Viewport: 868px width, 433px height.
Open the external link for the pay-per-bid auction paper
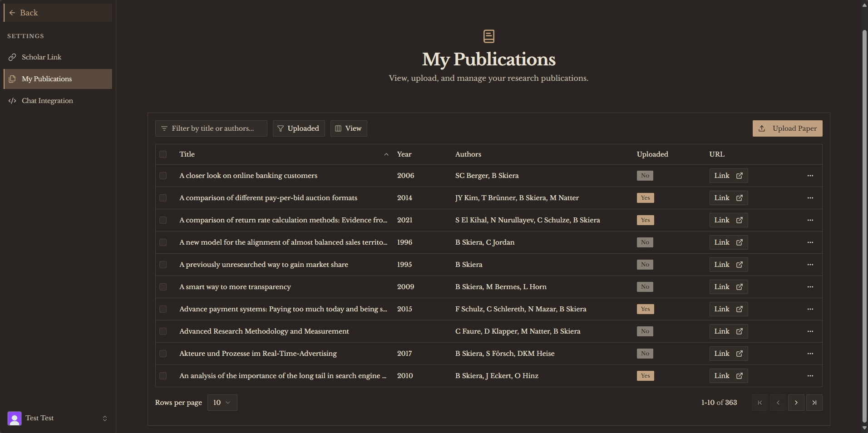[x=729, y=198]
